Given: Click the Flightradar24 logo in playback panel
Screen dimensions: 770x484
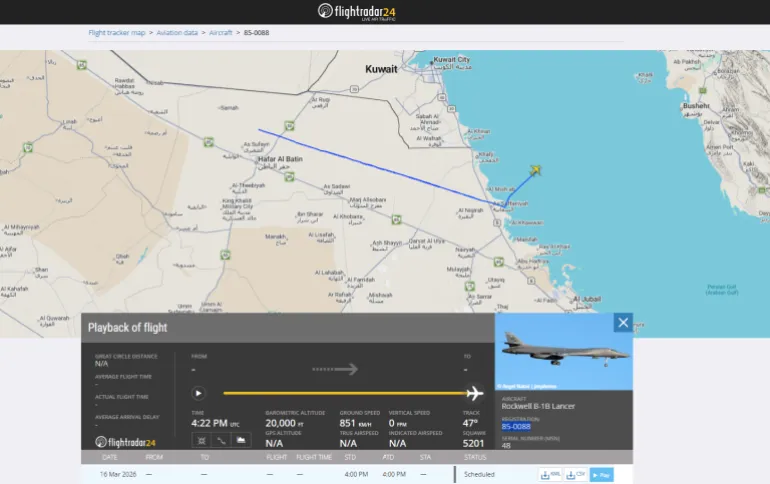Looking at the screenshot, I should (126, 442).
